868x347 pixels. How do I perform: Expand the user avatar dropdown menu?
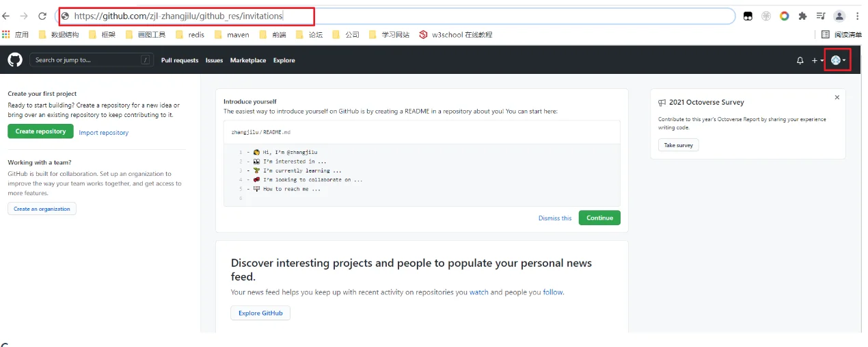837,60
